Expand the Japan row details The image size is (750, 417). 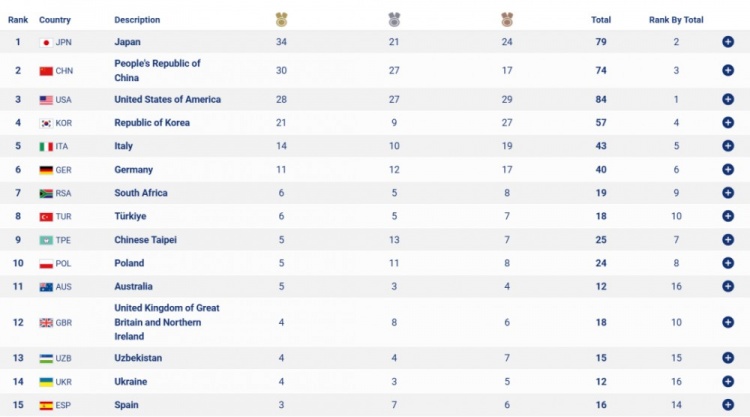728,42
